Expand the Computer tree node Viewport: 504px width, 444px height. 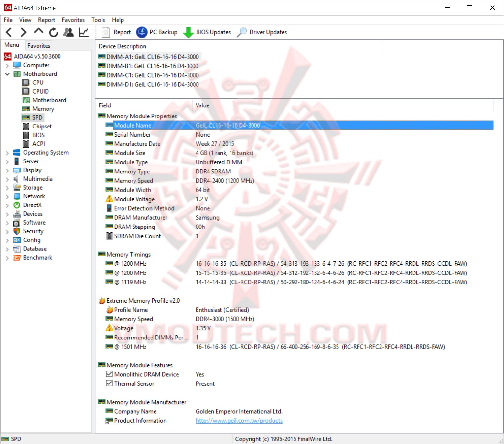tap(7, 65)
